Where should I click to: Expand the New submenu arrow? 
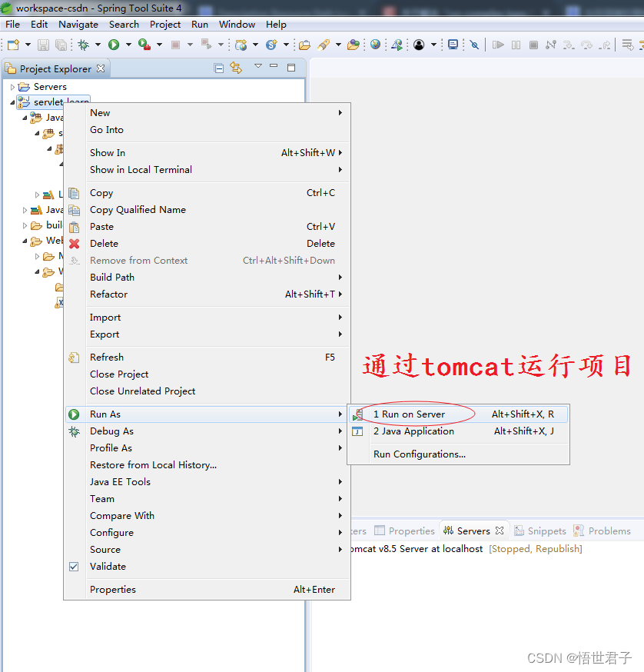340,113
